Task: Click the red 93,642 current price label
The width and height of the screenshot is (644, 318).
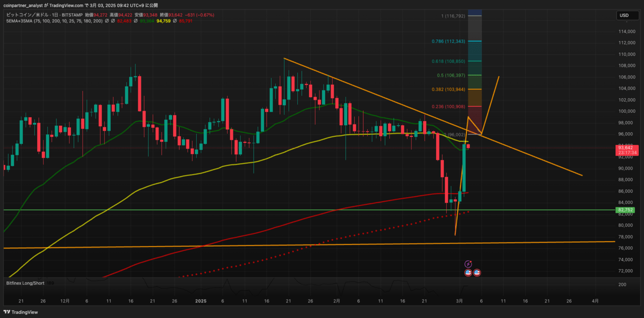Action: pyautogui.click(x=627, y=147)
